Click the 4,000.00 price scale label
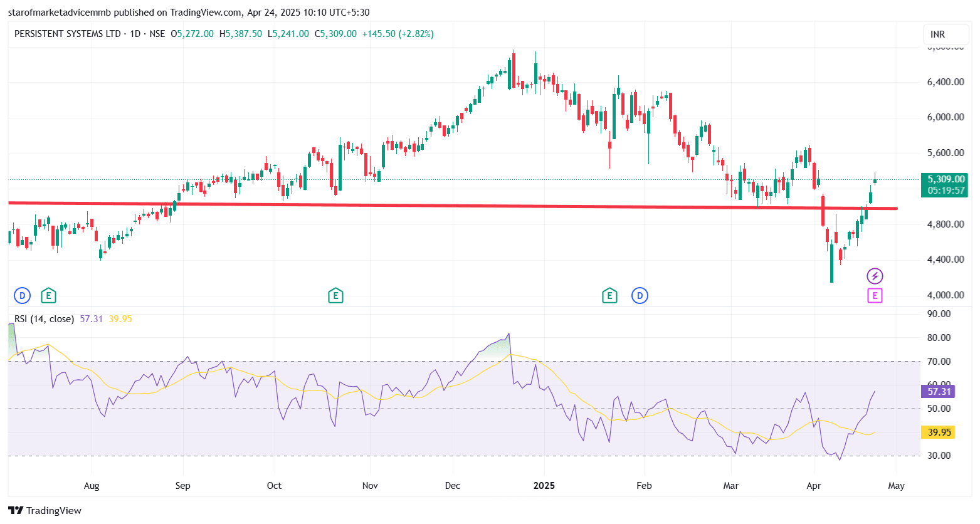980x524 pixels. point(946,295)
